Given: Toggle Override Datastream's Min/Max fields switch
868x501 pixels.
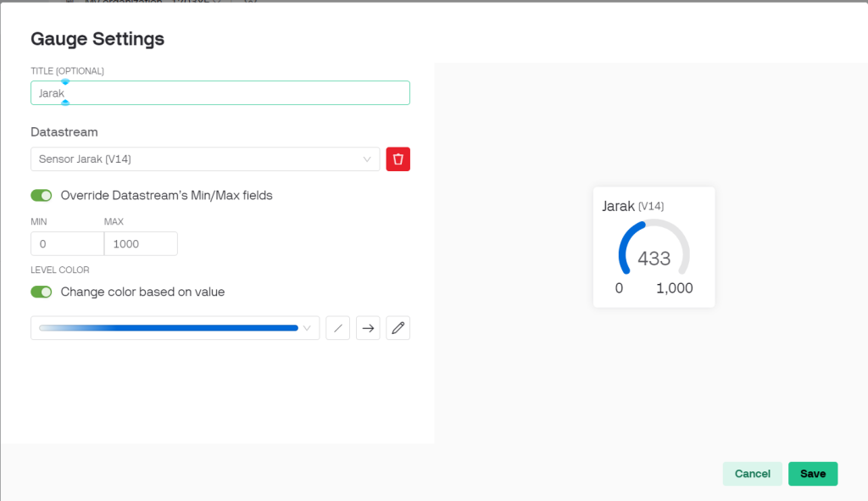Looking at the screenshot, I should click(x=42, y=196).
